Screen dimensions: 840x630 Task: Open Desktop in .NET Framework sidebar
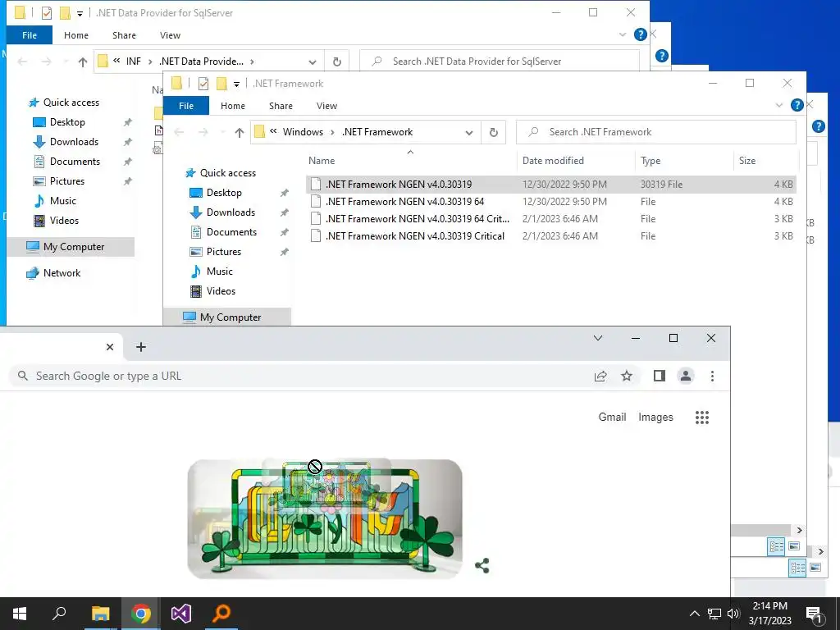tap(224, 193)
